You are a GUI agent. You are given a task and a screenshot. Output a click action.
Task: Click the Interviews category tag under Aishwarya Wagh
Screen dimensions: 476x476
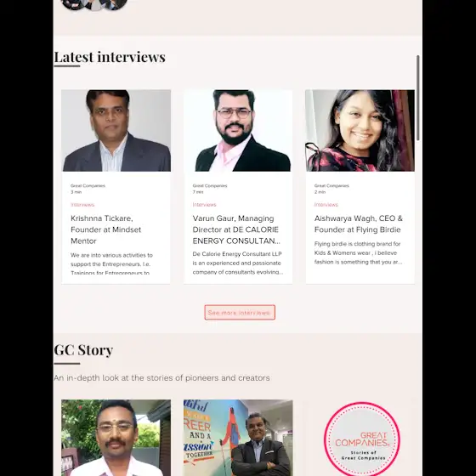click(326, 205)
